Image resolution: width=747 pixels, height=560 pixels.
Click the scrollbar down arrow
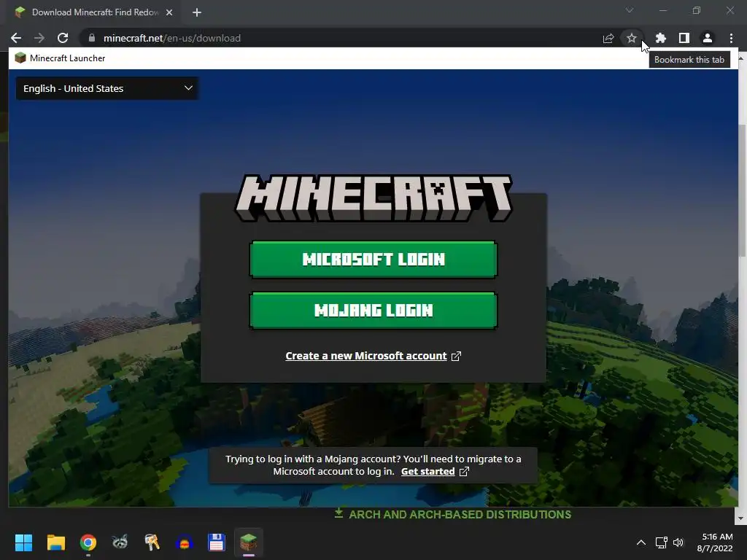click(x=742, y=518)
